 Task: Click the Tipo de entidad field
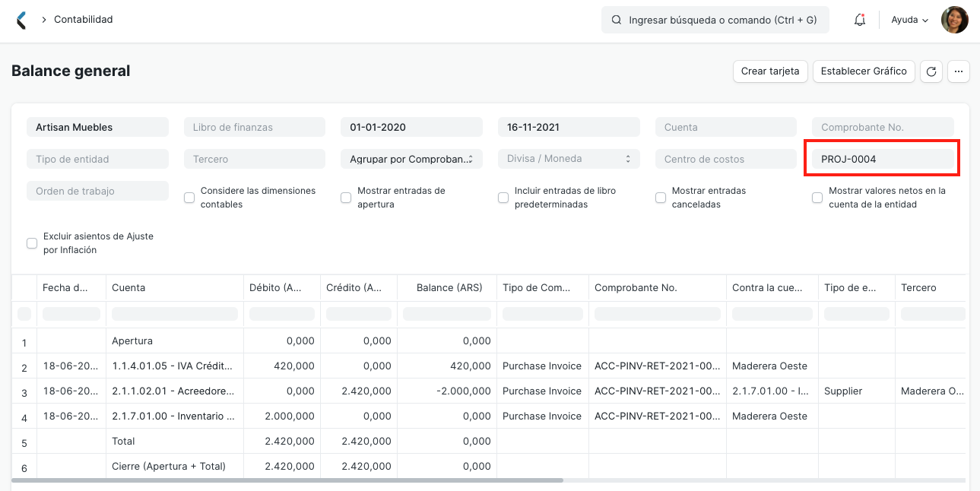pos(97,159)
